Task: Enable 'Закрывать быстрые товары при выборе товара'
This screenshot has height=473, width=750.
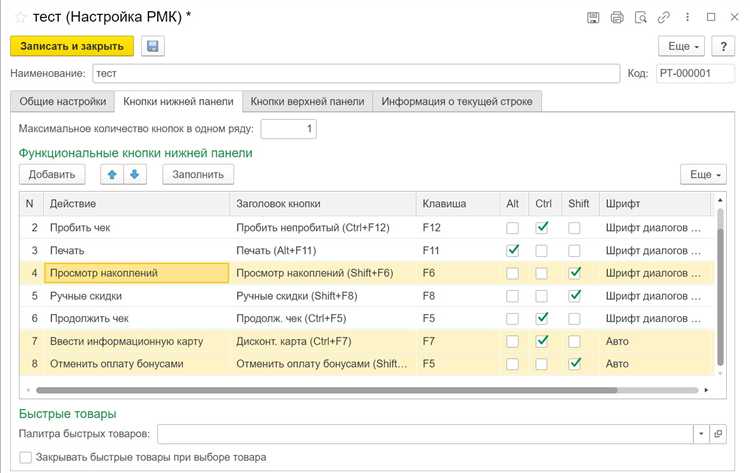Action: point(26,457)
